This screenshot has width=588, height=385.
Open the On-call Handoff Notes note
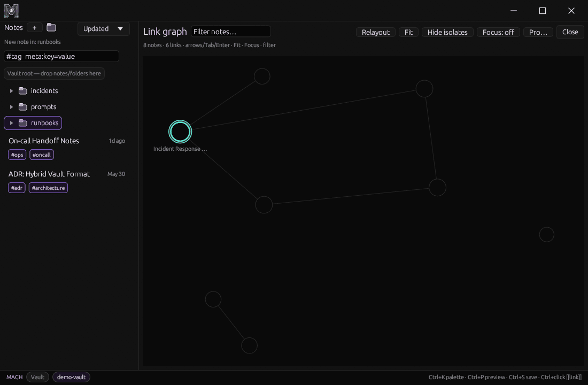click(44, 141)
